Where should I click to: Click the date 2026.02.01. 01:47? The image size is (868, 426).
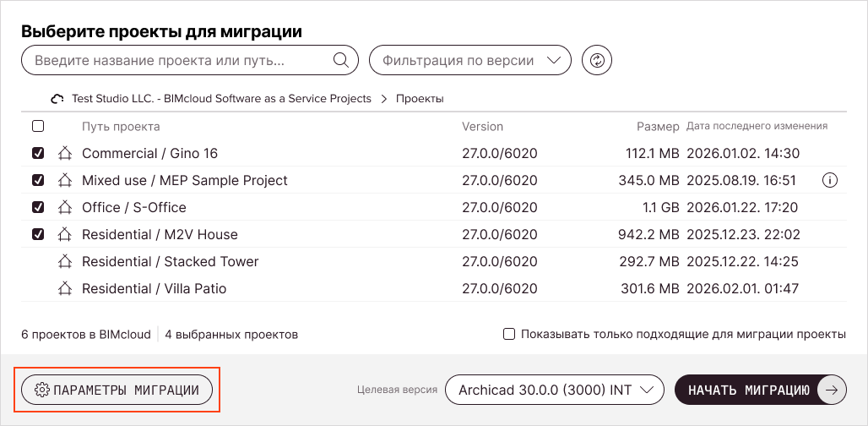(x=742, y=288)
